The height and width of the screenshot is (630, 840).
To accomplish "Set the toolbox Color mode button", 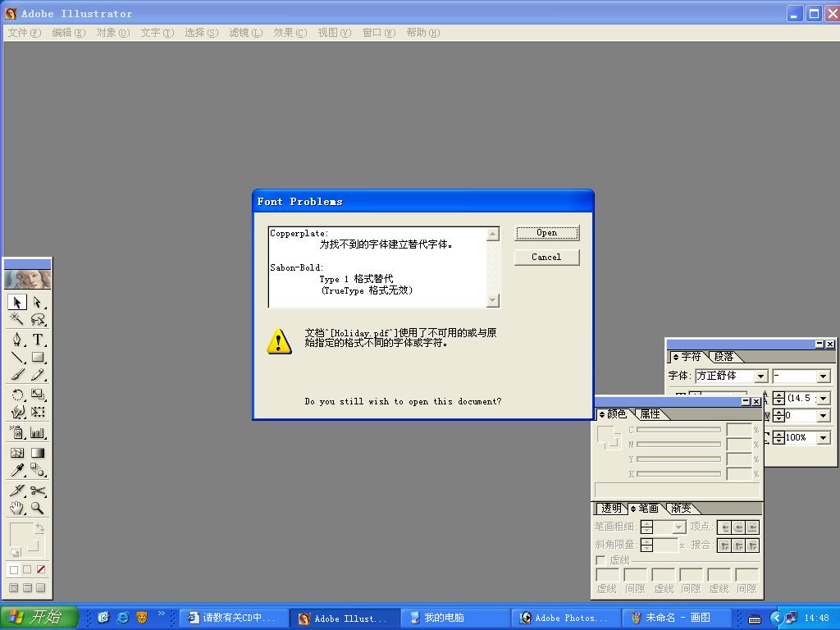I will (14, 570).
